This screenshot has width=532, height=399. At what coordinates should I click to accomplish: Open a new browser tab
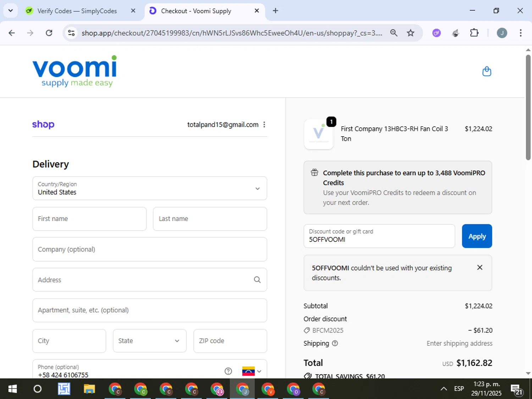point(276,11)
